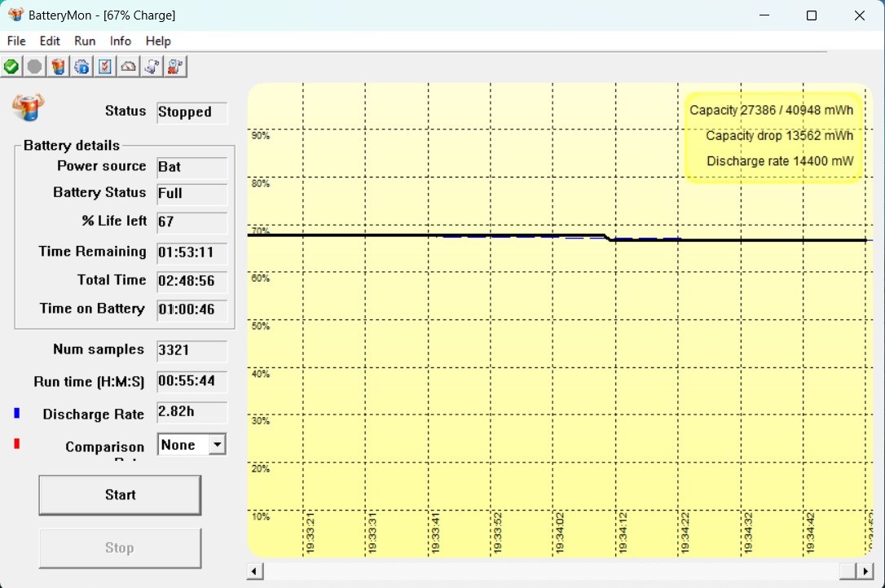Click the 90% axis label on graph
885x588 pixels.
261,135
